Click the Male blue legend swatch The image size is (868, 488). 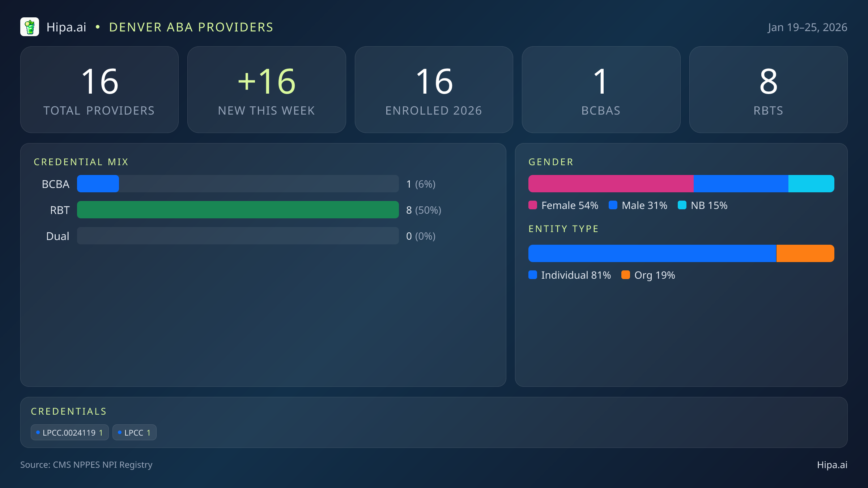point(613,205)
